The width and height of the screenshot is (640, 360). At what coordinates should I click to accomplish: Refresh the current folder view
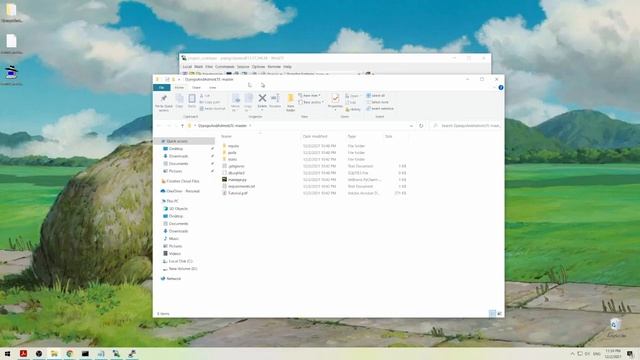(421, 126)
